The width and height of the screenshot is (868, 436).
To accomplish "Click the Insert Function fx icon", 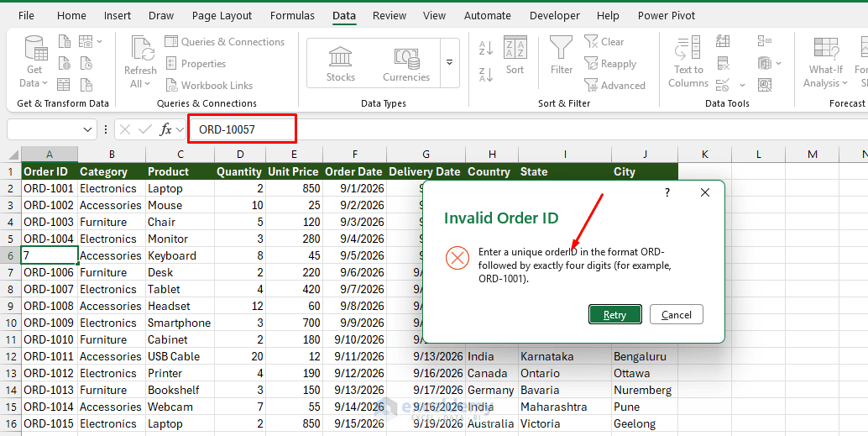I will coord(165,129).
